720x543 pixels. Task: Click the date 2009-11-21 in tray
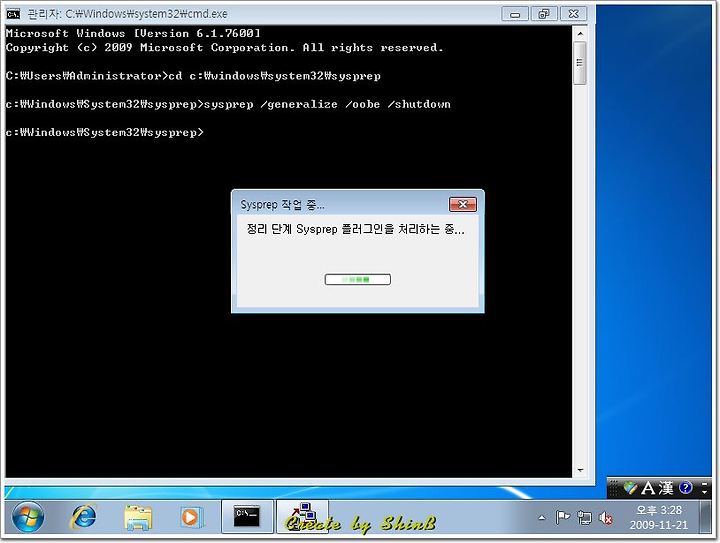click(x=659, y=525)
